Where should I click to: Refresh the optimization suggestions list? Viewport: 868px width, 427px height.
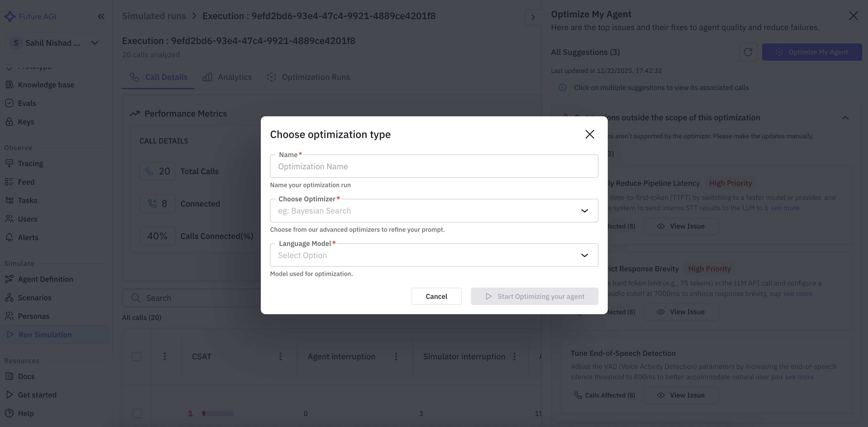pos(748,52)
